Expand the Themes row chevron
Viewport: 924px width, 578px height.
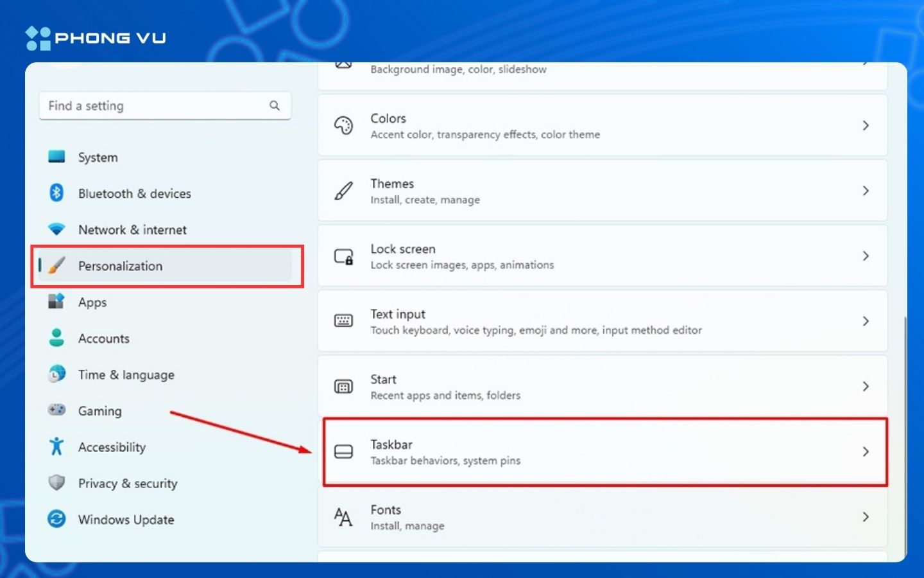click(866, 190)
